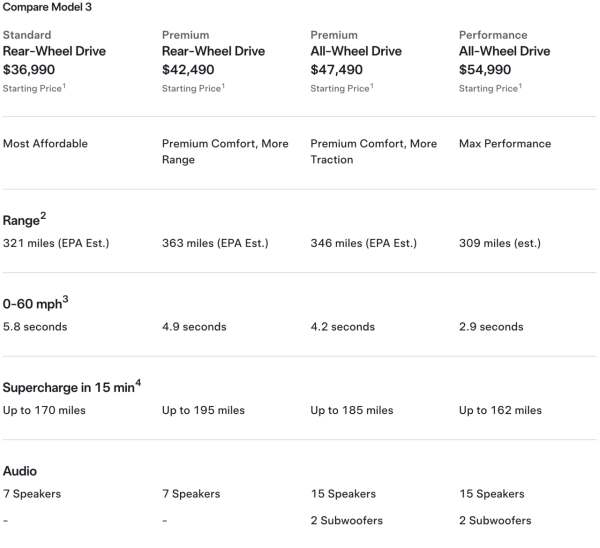The width and height of the screenshot is (600, 548).
Task: Open the Supercharge in 15 min footnote 4
Action: click(138, 383)
